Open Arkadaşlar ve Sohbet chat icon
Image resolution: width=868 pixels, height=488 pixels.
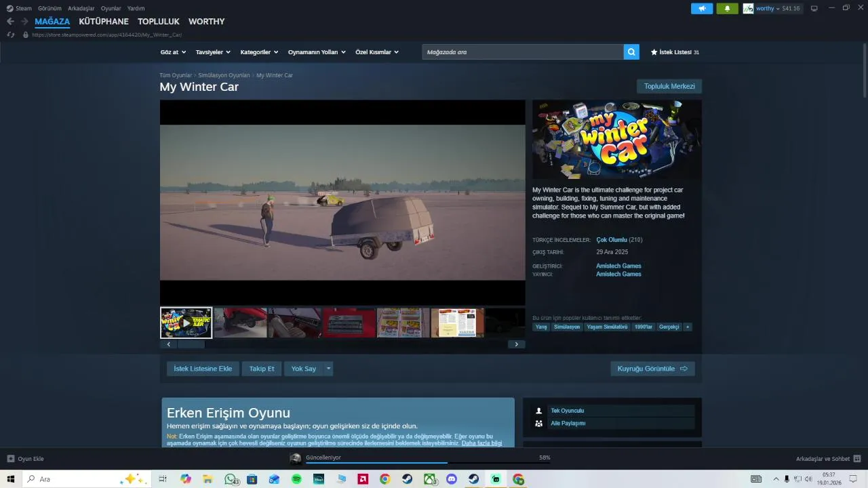click(x=857, y=459)
